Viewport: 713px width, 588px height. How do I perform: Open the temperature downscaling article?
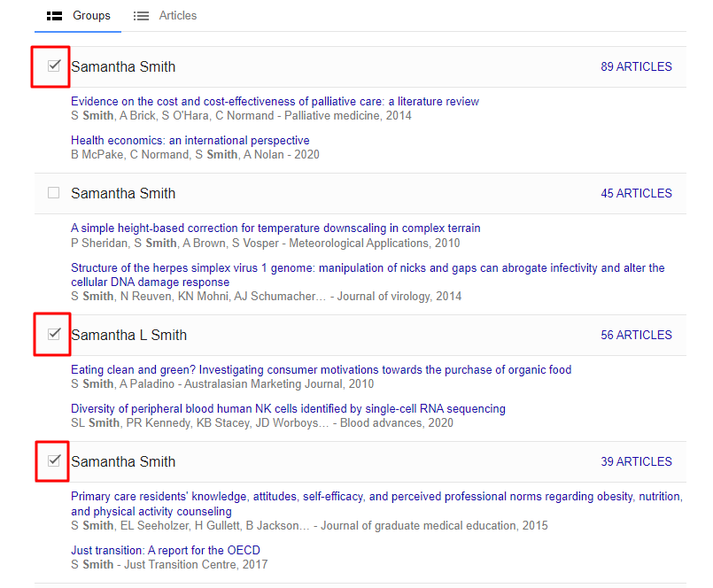275,228
